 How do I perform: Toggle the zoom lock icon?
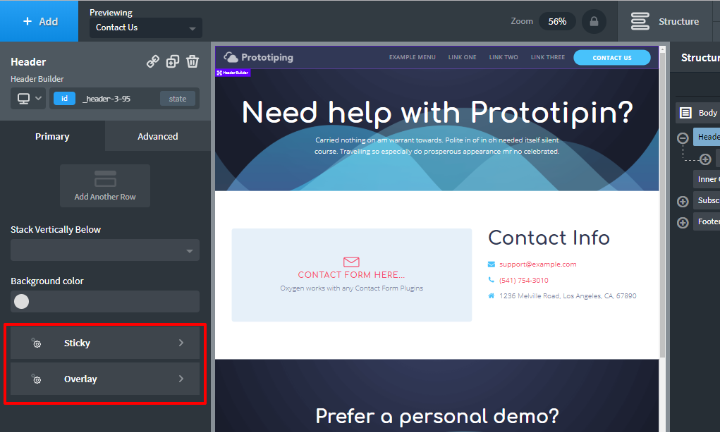pyautogui.click(x=594, y=22)
